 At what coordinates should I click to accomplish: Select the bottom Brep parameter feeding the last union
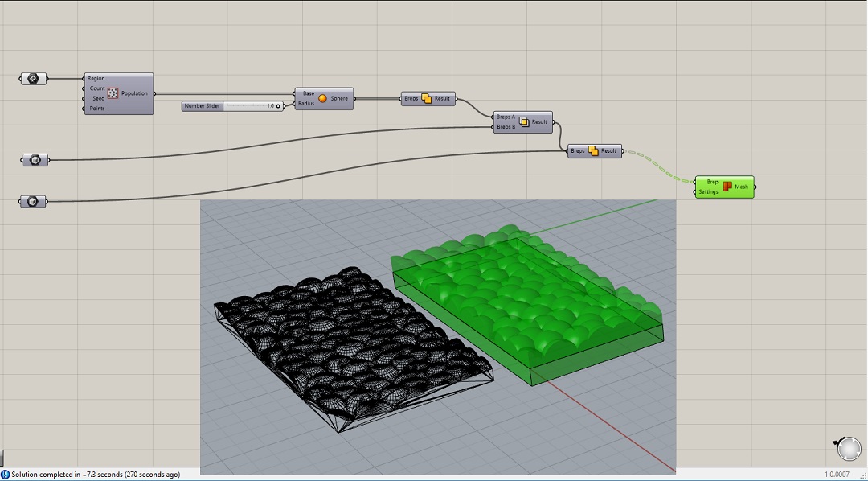(33, 202)
